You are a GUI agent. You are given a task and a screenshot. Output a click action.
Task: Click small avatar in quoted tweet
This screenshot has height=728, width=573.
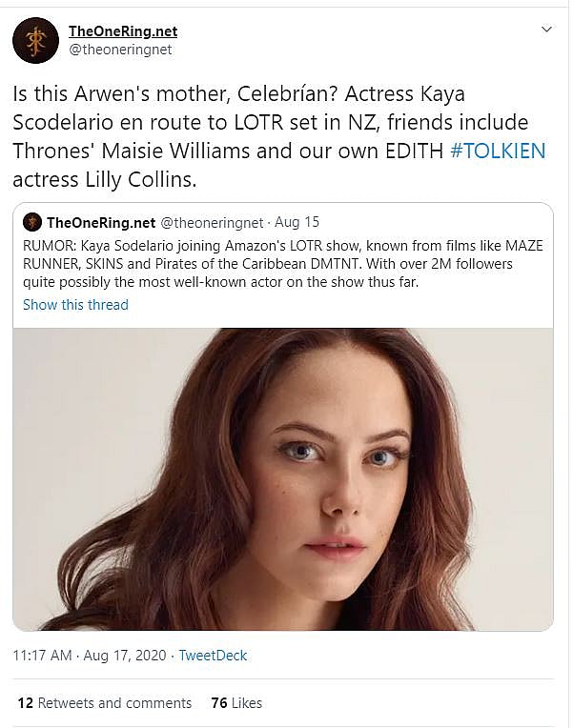(32, 223)
